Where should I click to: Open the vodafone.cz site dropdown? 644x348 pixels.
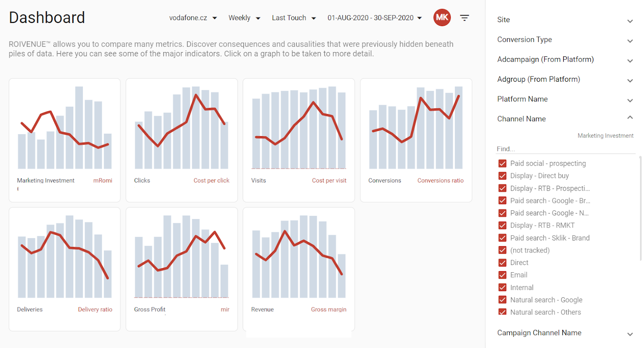tap(193, 18)
